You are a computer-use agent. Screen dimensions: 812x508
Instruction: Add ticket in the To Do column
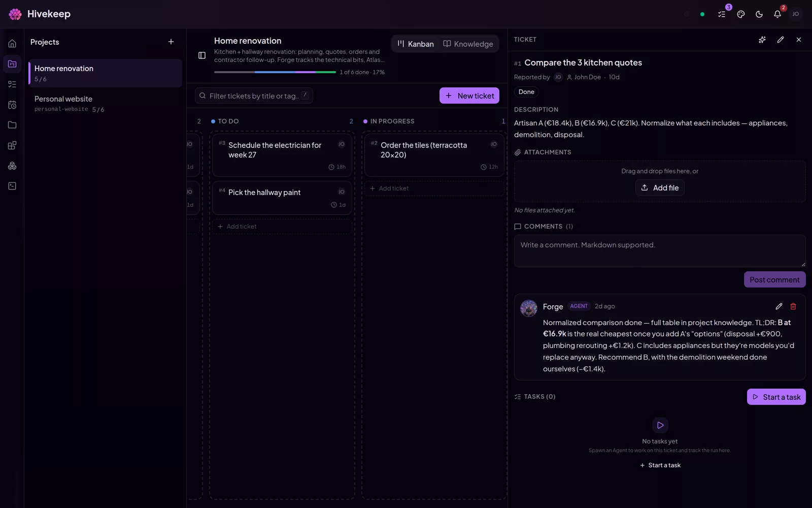[282, 227]
